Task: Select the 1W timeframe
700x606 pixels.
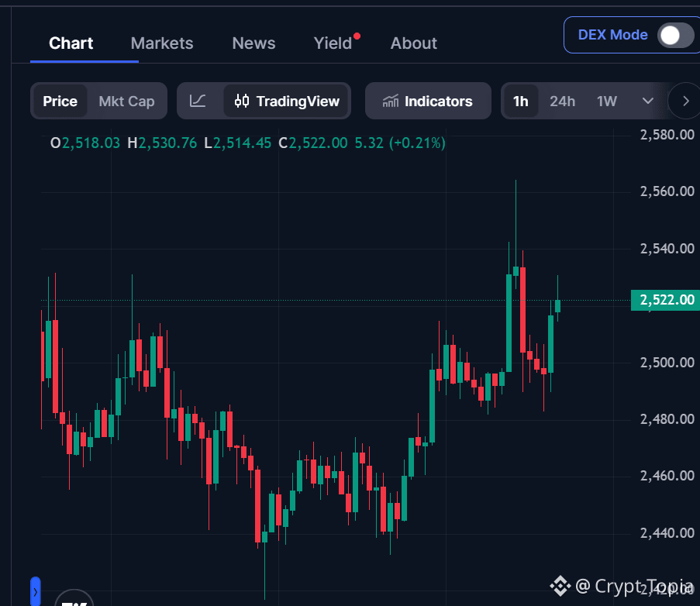Action: click(x=607, y=102)
